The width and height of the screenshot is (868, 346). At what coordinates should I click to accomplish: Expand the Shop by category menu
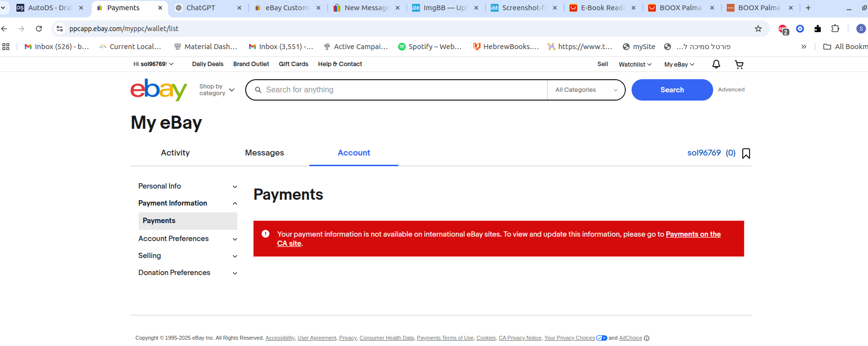click(x=217, y=90)
